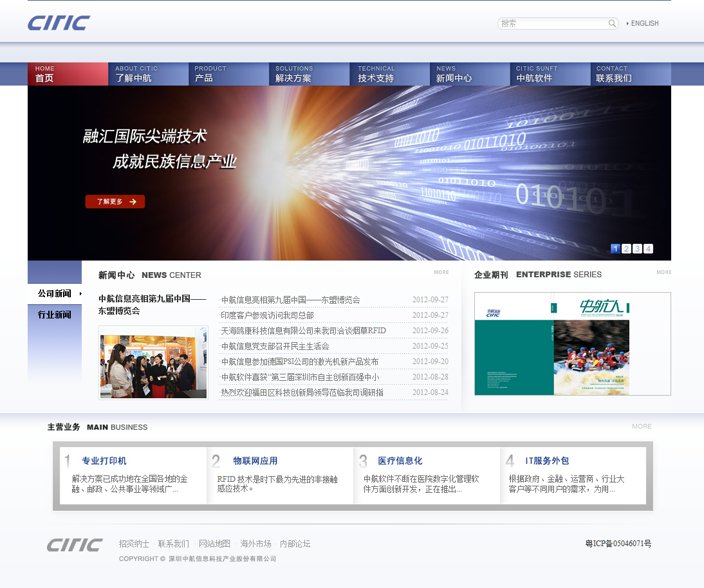Click date 2012-09-27 of 印度客户参观访问我司总部
The height and width of the screenshot is (588, 704).
(430, 315)
